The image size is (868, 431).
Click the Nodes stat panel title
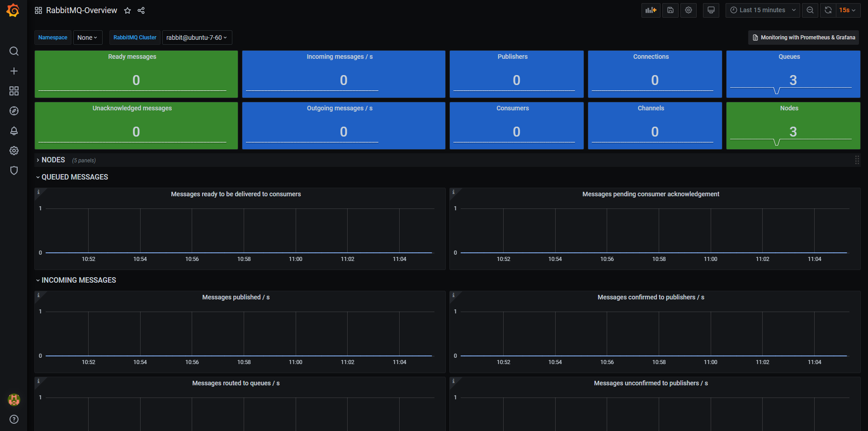coord(789,108)
